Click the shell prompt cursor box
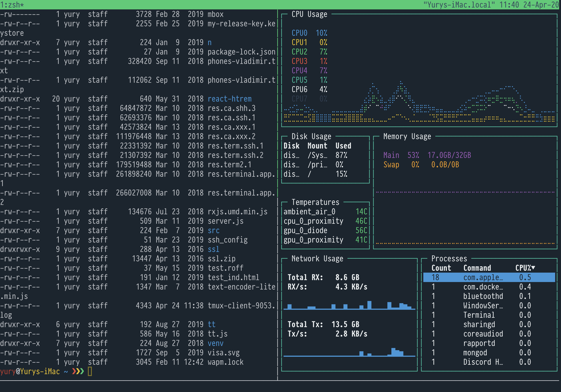Screen dimensions: 561x392 (90, 372)
